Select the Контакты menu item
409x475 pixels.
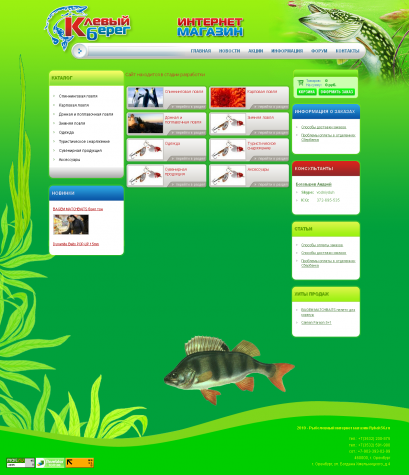pos(347,51)
